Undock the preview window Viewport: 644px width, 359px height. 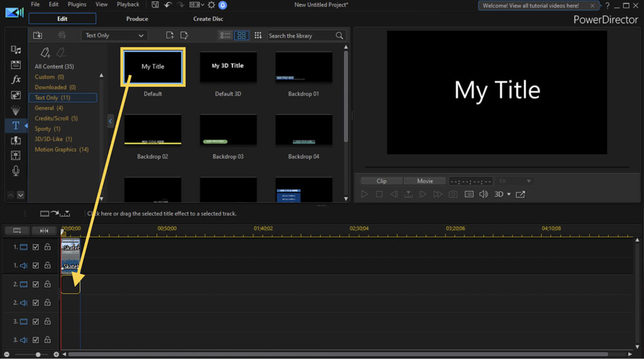point(520,194)
